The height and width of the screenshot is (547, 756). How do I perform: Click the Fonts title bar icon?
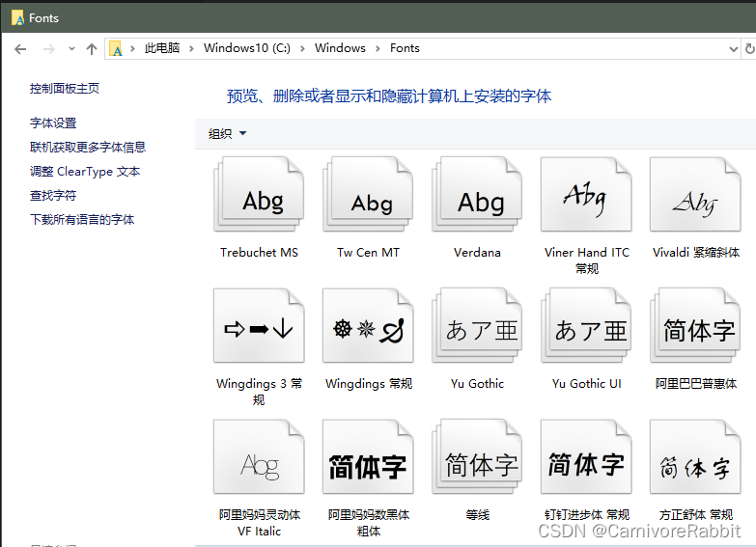(17, 18)
